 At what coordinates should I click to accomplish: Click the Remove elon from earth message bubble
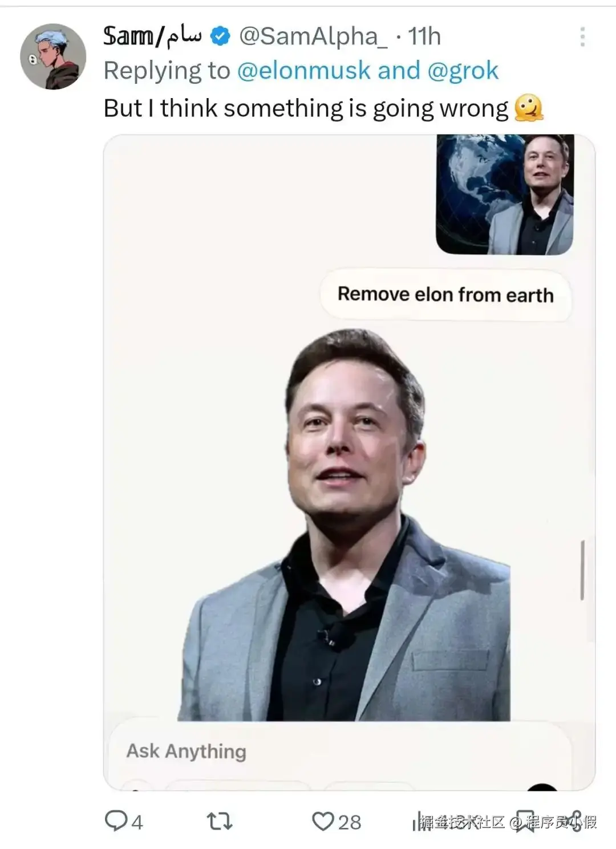(x=445, y=295)
